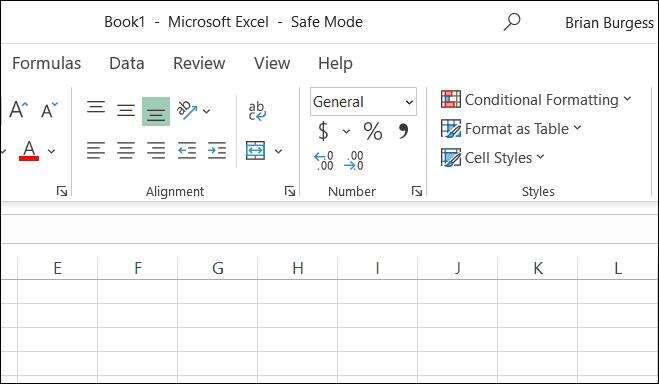This screenshot has height=384, width=659.
Task: Toggle the highlighted Bottom Align button
Action: (x=156, y=112)
